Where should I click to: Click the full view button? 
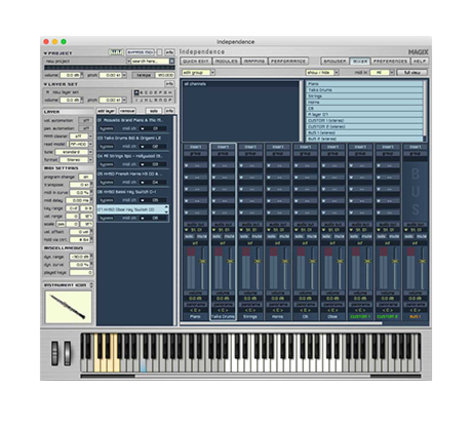[412, 72]
